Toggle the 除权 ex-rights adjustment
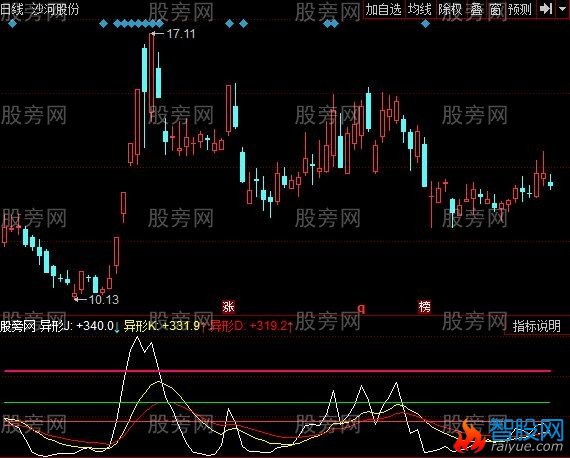The width and height of the screenshot is (570, 458). [x=450, y=9]
